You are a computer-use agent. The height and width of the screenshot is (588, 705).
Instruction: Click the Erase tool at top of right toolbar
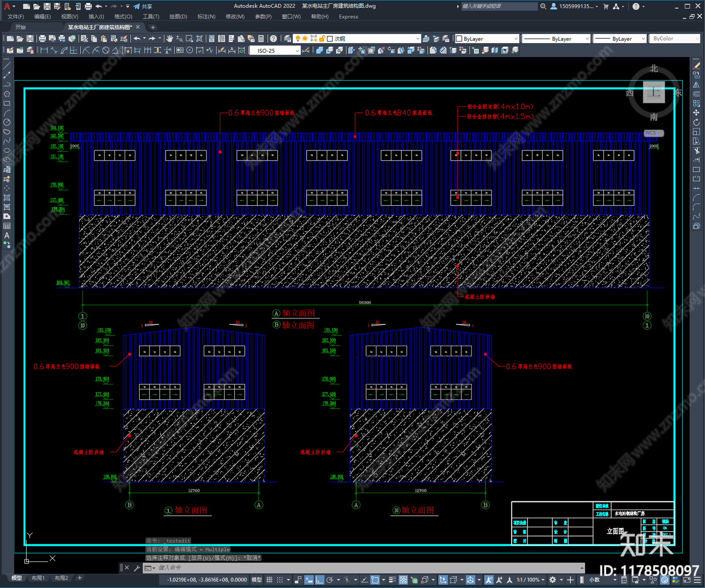696,66
